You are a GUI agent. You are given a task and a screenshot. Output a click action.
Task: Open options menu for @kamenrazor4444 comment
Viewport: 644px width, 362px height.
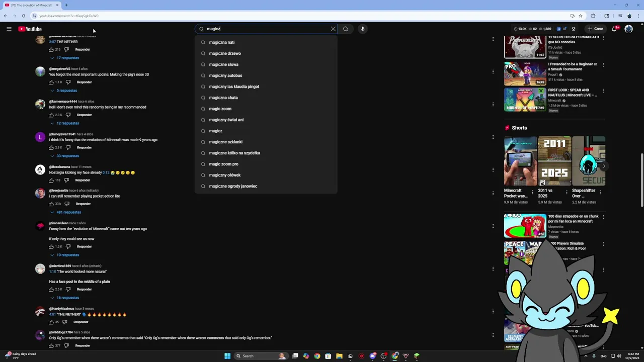click(x=493, y=104)
